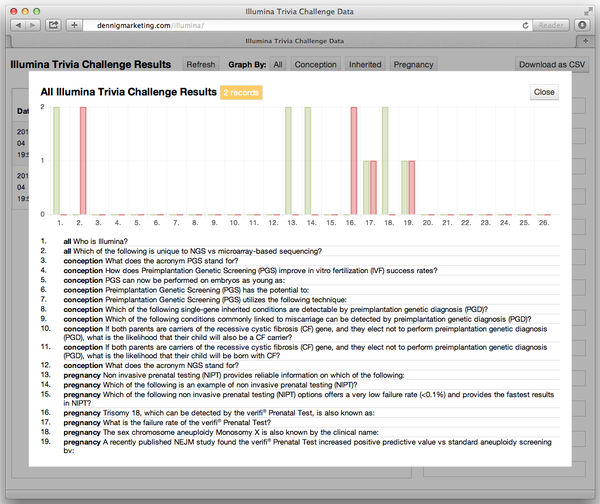Click the add bookmark plus icon
600x504 pixels.
(74, 23)
